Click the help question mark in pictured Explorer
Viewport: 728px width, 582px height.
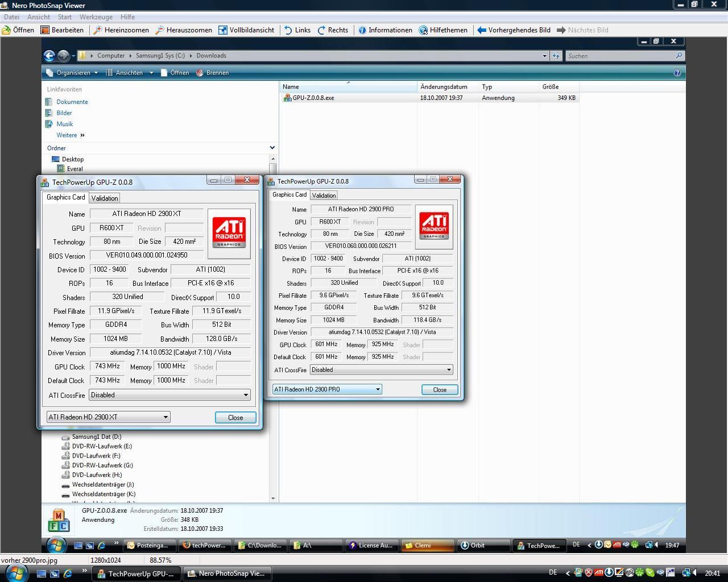click(x=677, y=73)
